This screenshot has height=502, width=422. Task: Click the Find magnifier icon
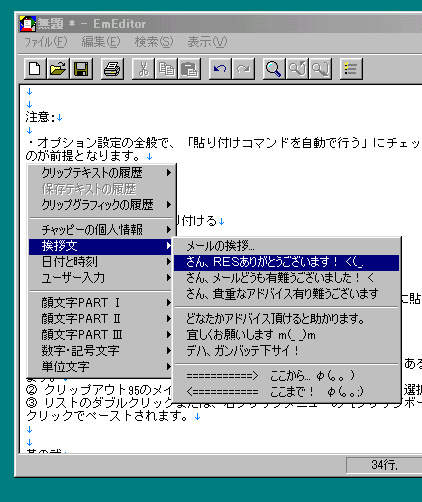pyautogui.click(x=274, y=69)
